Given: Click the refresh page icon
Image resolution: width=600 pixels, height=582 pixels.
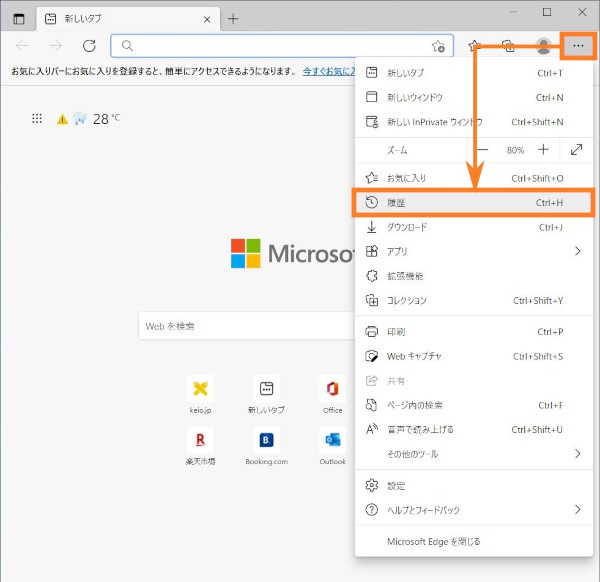Looking at the screenshot, I should [x=89, y=46].
